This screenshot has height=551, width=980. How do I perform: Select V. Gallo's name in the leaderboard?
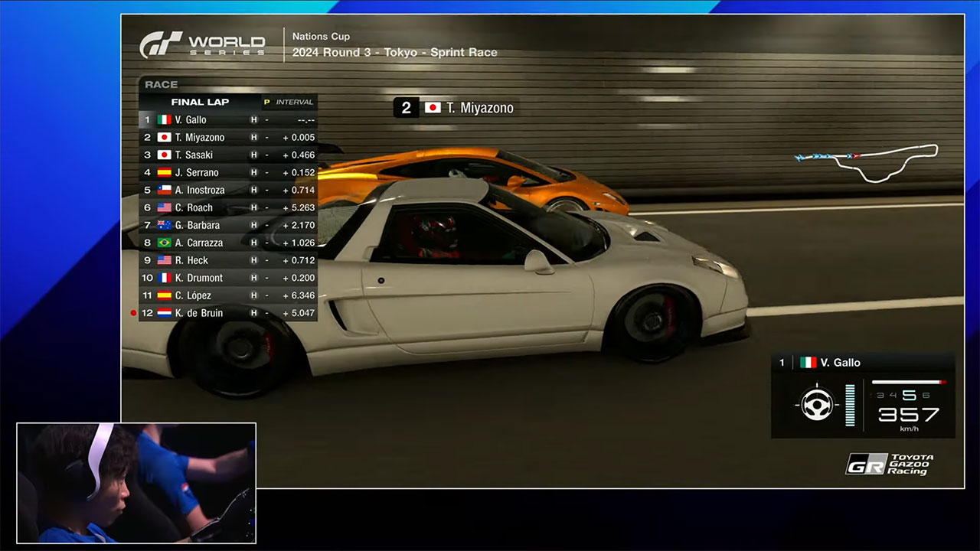[x=191, y=120]
